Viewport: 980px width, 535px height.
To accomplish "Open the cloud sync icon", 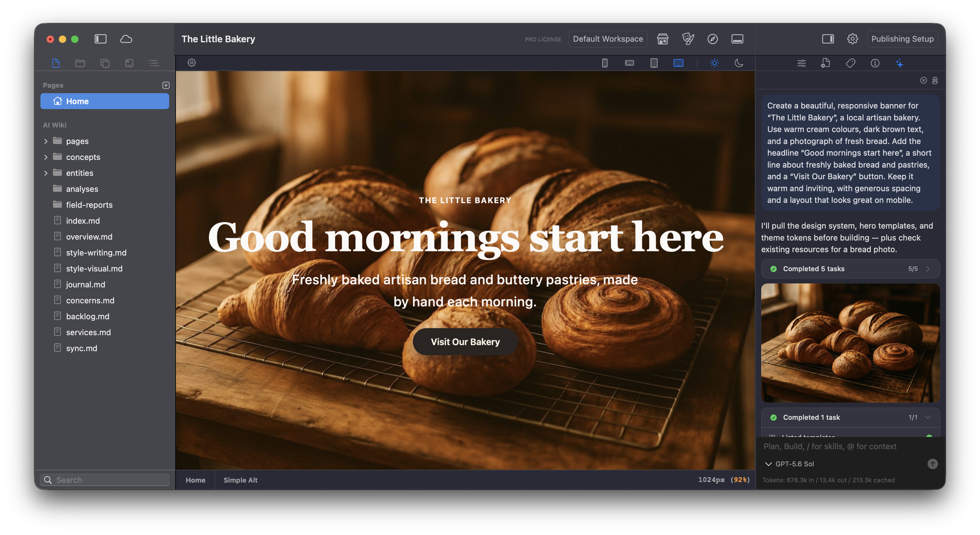I will tap(126, 39).
